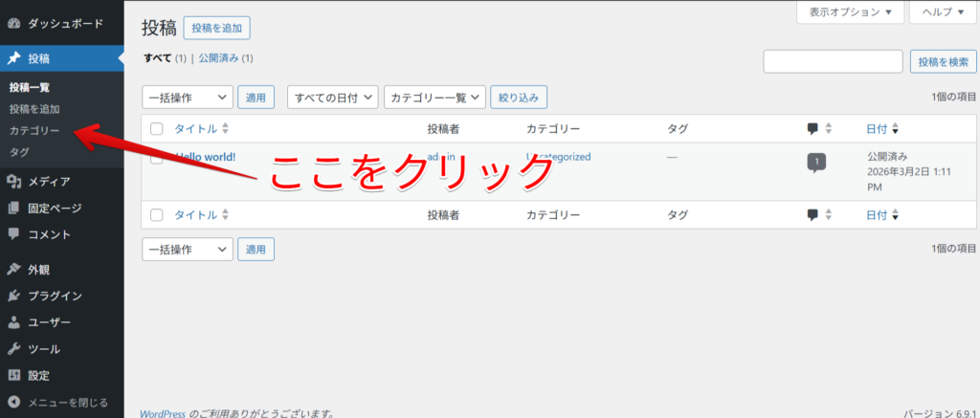Tick the checkbox for Hello world! post
Image resolution: width=980 pixels, height=418 pixels.
click(x=157, y=159)
